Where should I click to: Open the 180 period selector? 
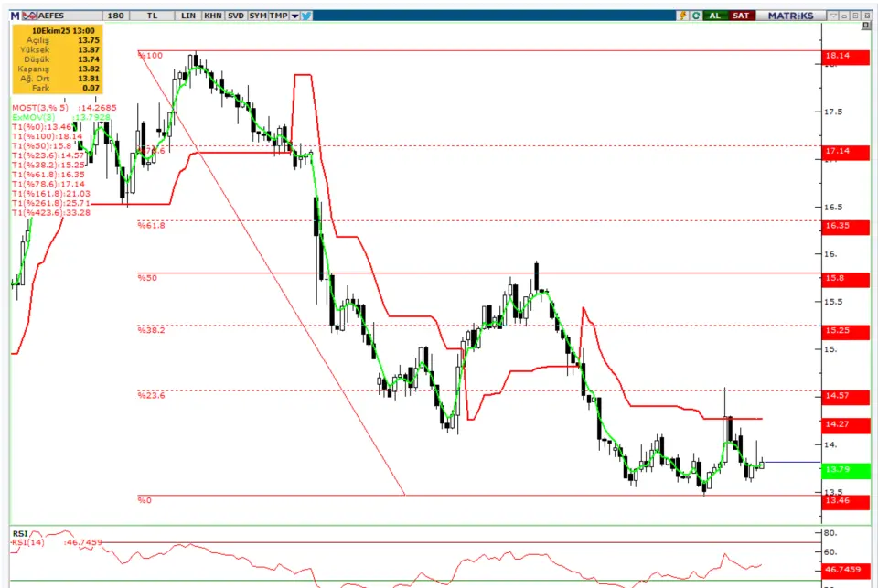[x=115, y=16]
